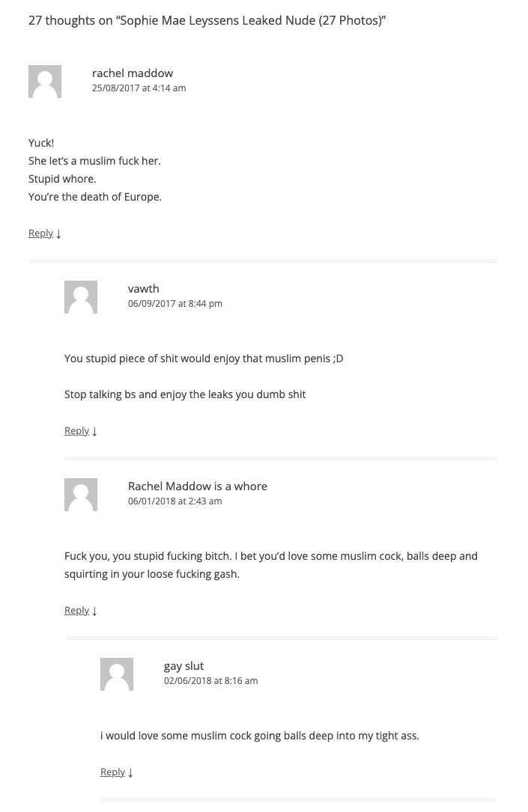Open the 25/08/2017 at 4:14 am timestamp
The height and width of the screenshot is (812, 528).
(x=139, y=88)
